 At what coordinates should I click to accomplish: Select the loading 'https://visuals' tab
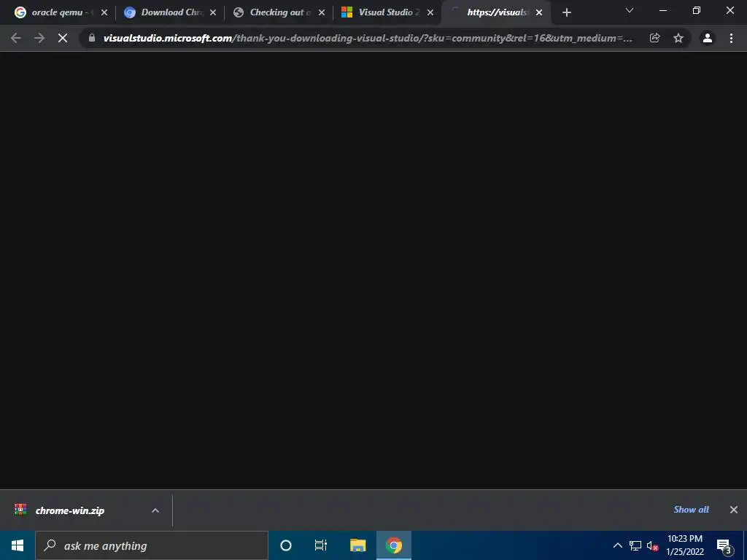(495, 12)
